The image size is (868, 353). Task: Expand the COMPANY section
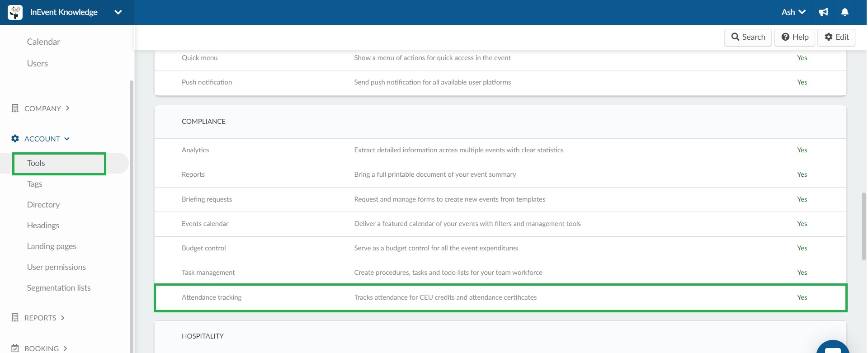coord(47,108)
